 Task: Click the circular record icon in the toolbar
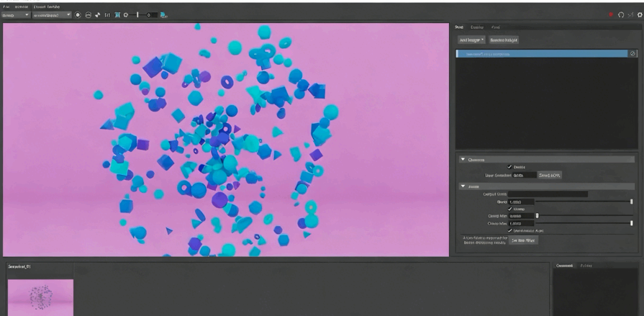tap(77, 14)
